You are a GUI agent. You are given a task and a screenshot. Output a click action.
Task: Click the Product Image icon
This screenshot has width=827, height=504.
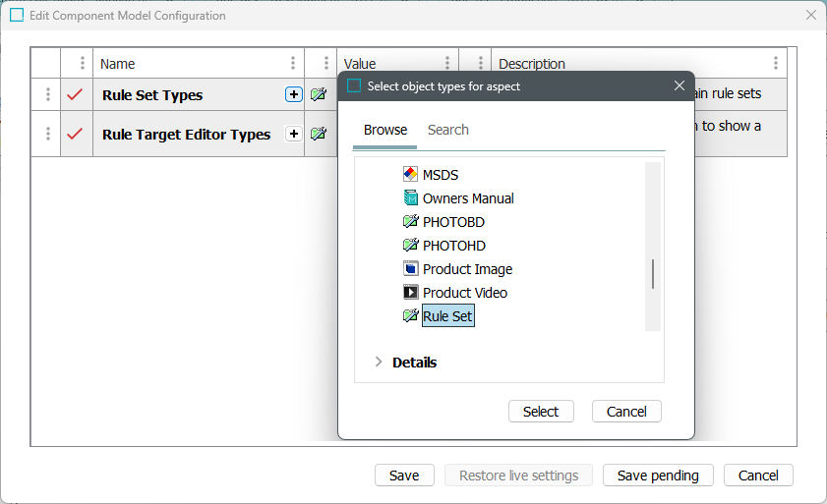point(411,268)
